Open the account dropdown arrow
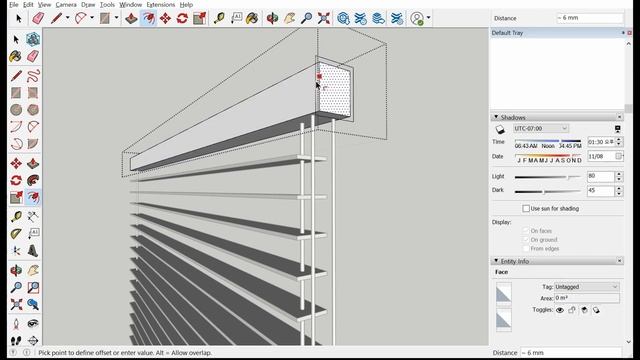Viewport: 640px width, 360px height. [428, 18]
